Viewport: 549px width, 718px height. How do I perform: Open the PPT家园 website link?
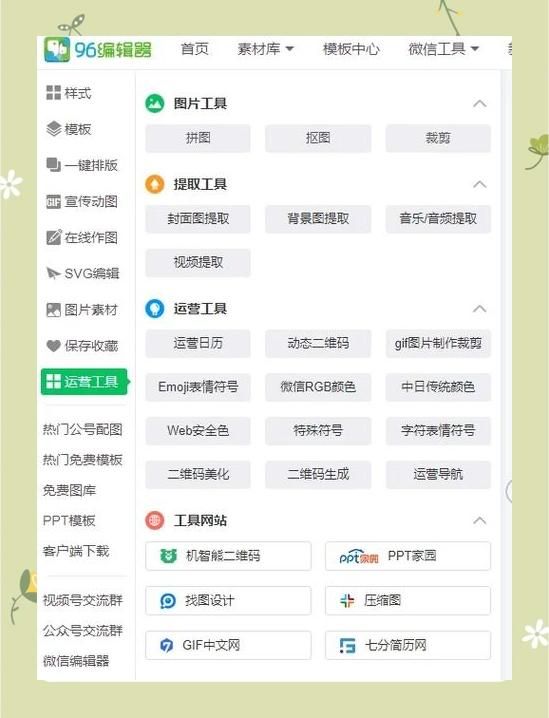tap(408, 556)
